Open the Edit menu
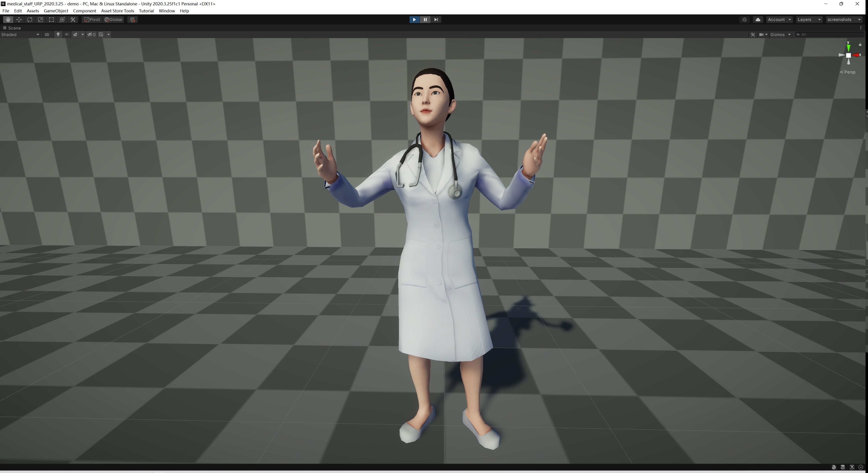 click(x=18, y=11)
